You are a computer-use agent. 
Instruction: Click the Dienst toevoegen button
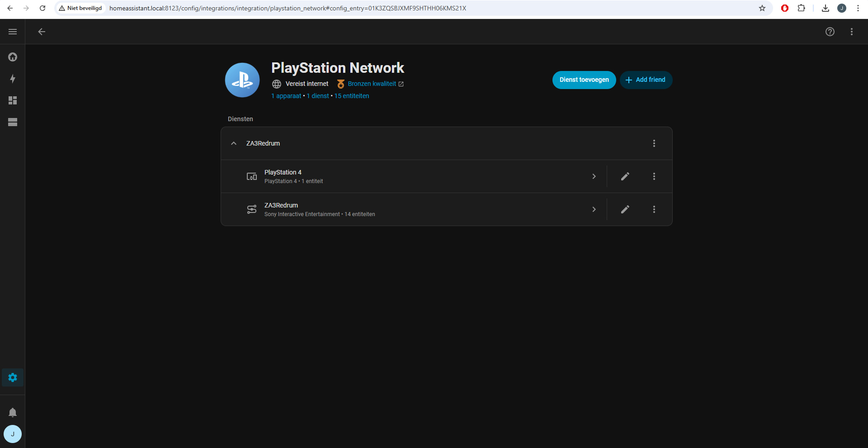pyautogui.click(x=584, y=80)
